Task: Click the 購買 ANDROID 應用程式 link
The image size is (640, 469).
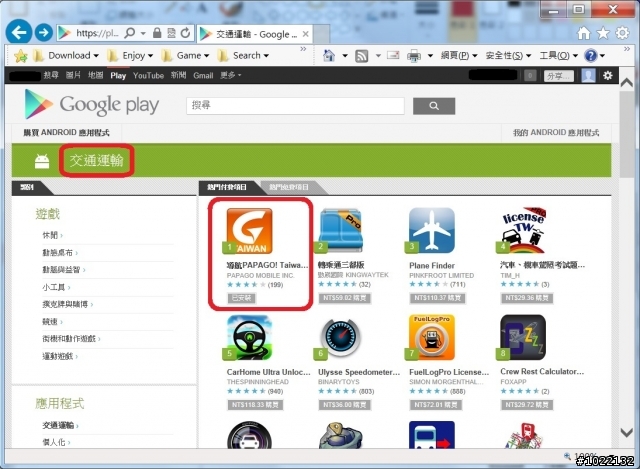Action: [x=67, y=133]
